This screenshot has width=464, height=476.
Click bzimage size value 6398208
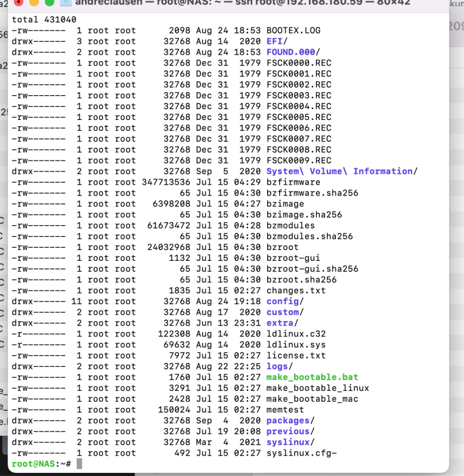tap(171, 204)
